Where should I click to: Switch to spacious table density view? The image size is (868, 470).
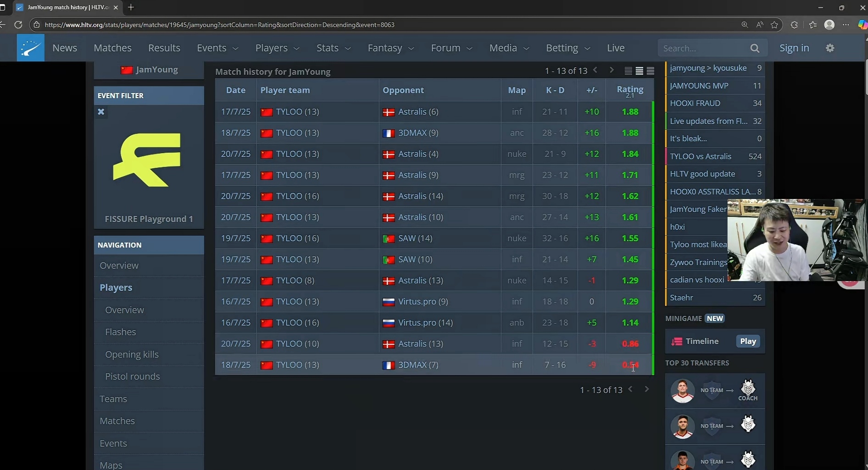(x=651, y=71)
